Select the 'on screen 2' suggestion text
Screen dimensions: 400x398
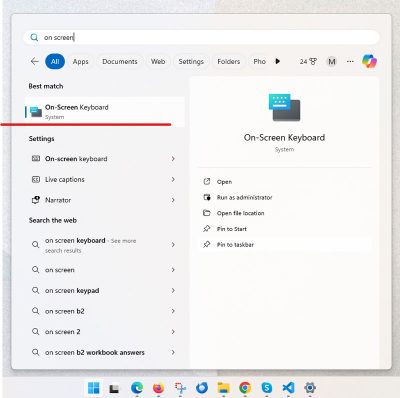[x=63, y=332]
